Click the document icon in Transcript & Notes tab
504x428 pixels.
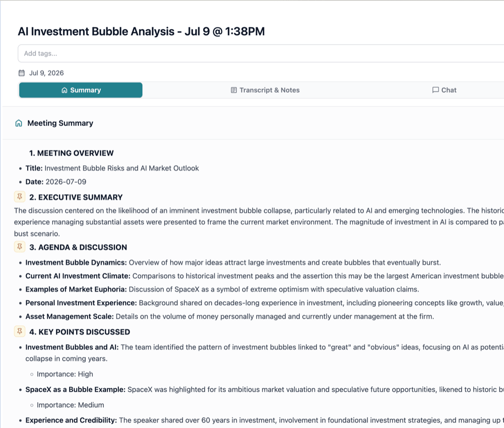click(x=234, y=90)
